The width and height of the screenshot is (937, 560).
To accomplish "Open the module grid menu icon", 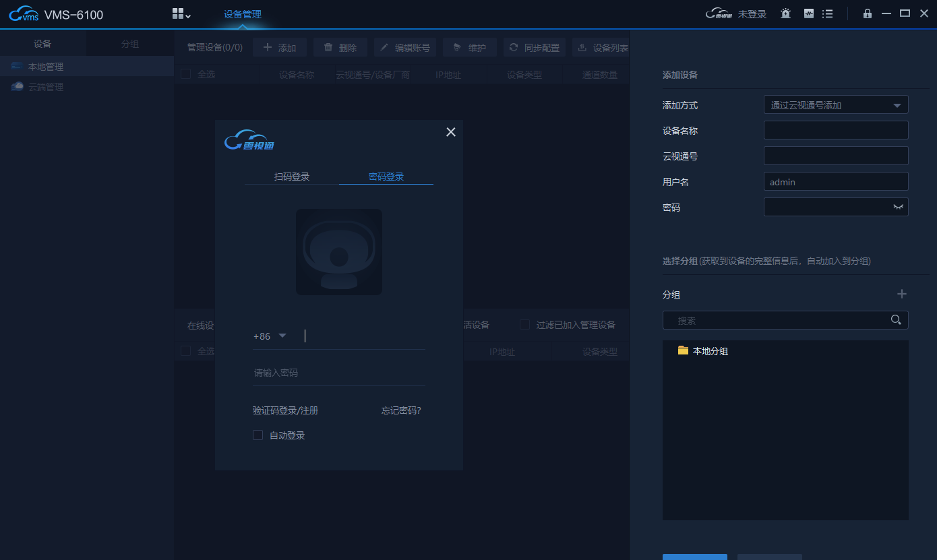I will pos(181,14).
